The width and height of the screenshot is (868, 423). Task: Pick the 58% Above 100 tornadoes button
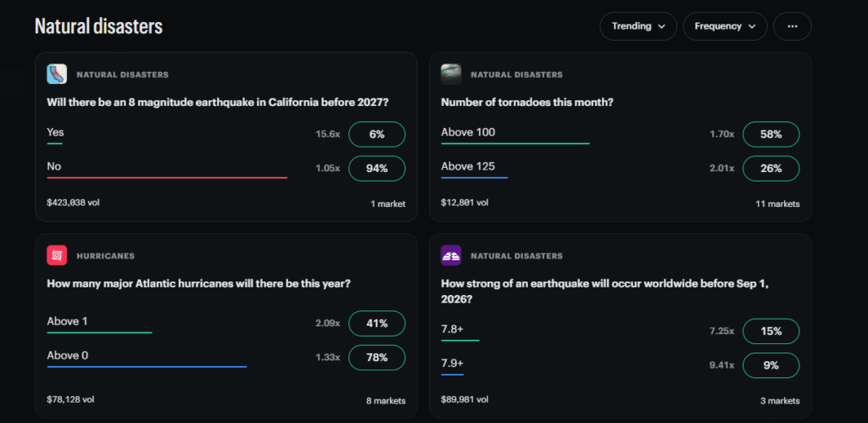(x=771, y=134)
